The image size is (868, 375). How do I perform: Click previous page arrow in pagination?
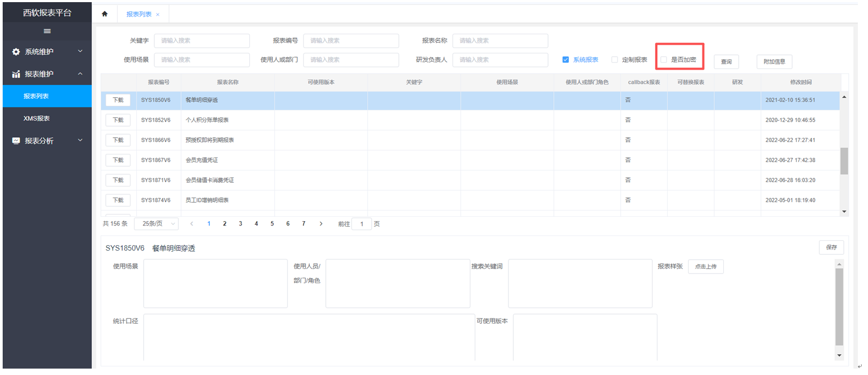pos(192,224)
